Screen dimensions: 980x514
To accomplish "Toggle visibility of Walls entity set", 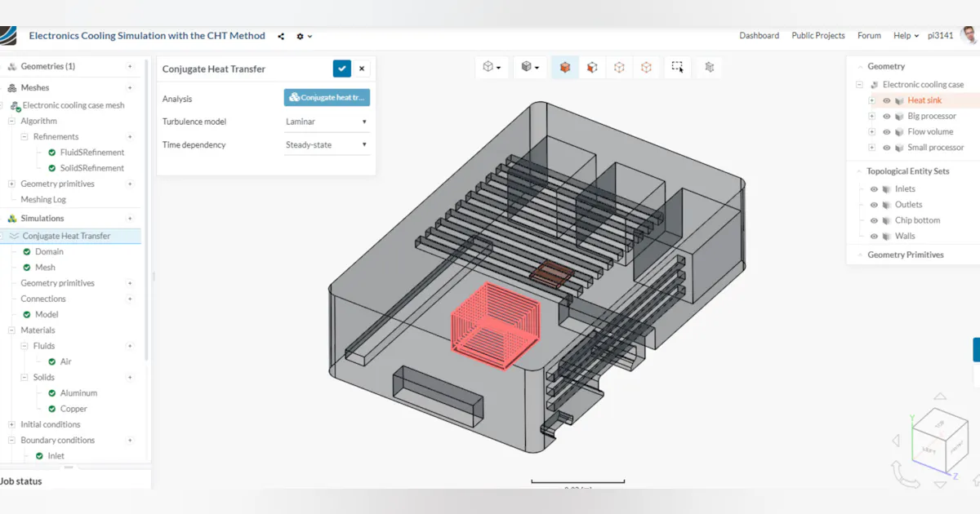I will point(874,236).
